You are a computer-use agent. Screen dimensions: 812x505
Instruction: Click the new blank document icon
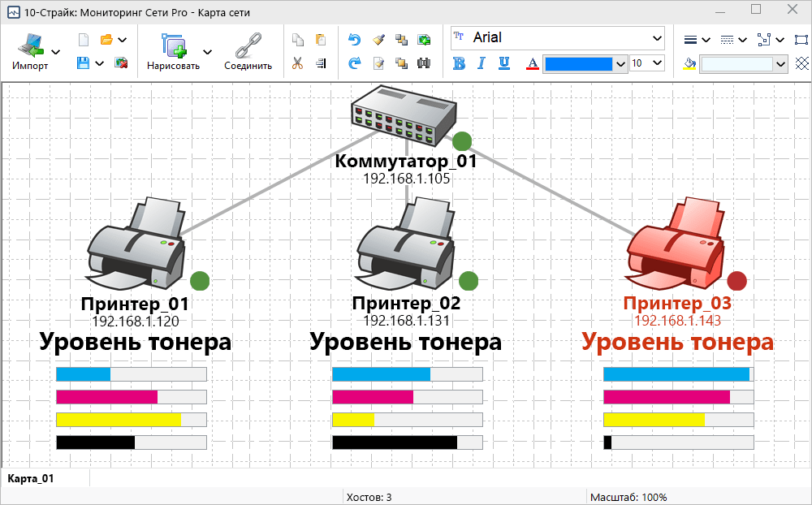tap(83, 39)
